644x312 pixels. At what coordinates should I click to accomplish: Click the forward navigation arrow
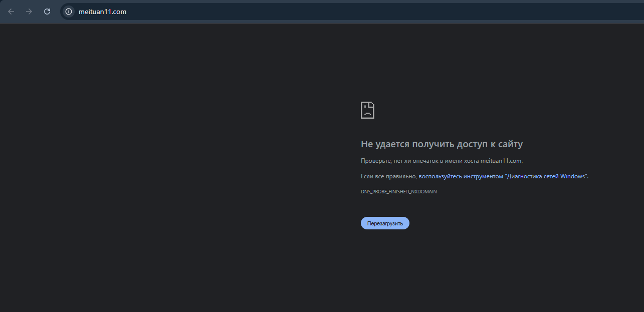[29, 12]
